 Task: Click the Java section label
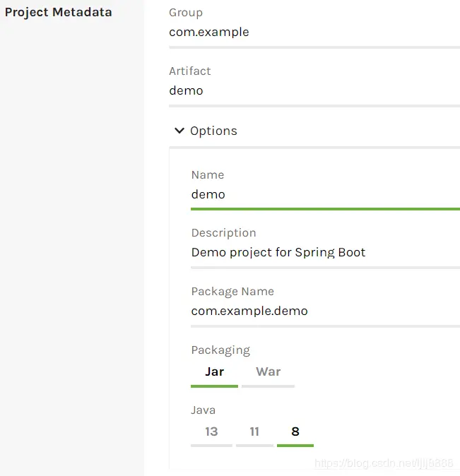[x=203, y=410]
